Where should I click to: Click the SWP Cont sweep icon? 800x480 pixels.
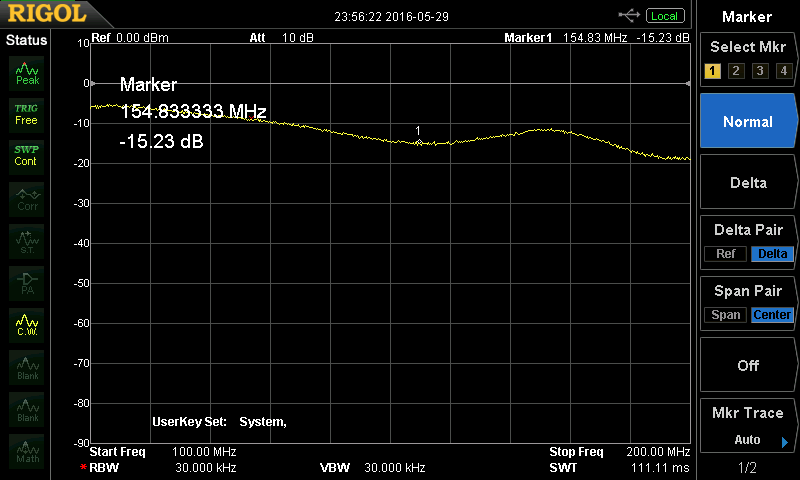pyautogui.click(x=27, y=155)
